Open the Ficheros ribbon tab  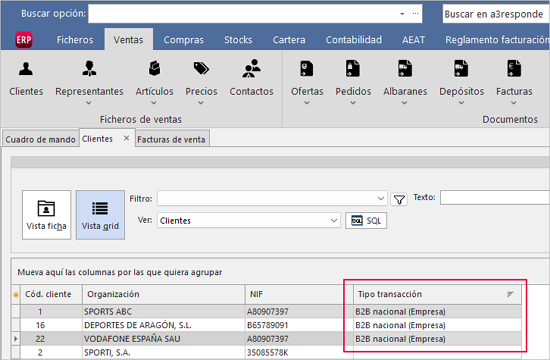[75, 40]
